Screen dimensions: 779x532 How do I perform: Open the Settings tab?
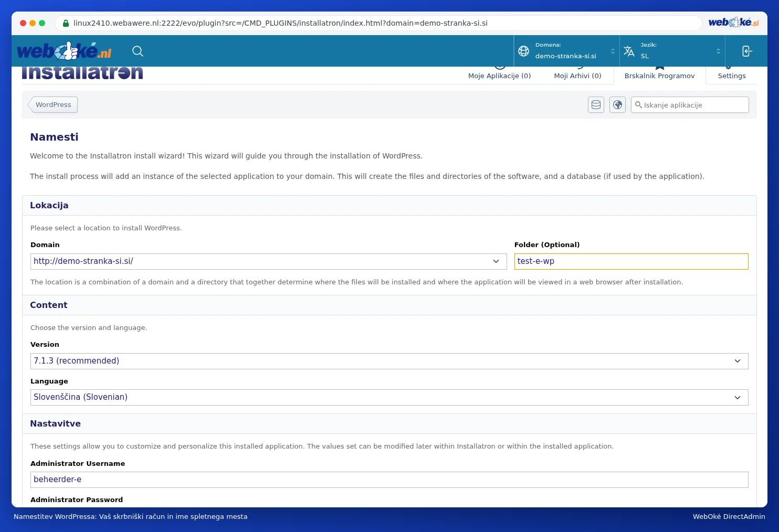[x=732, y=75]
